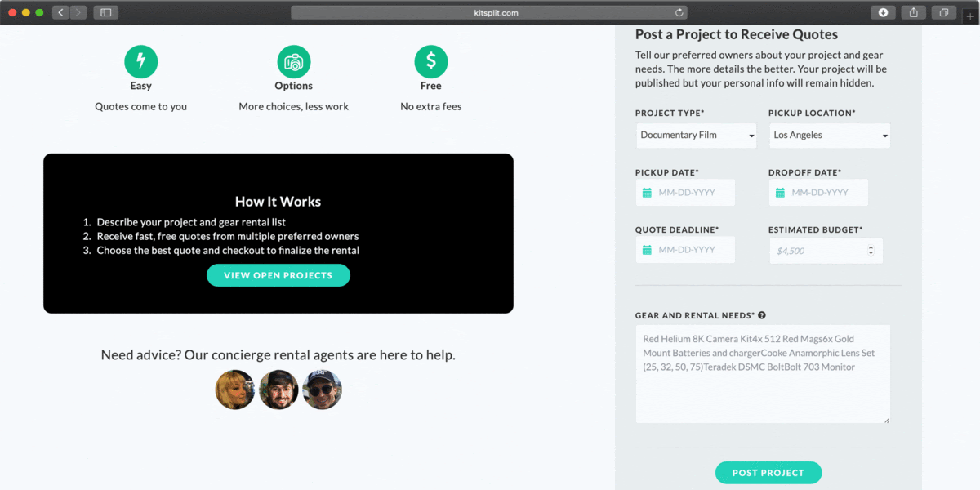The image size is (980, 490).
Task: Click the Share icon in the browser toolbar
Action: [913, 12]
